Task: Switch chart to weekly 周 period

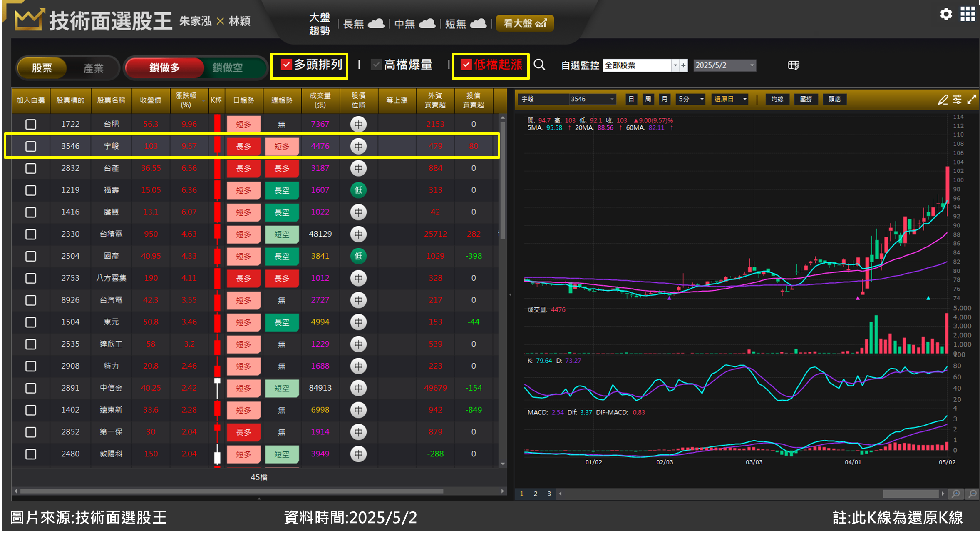Action: tap(648, 99)
